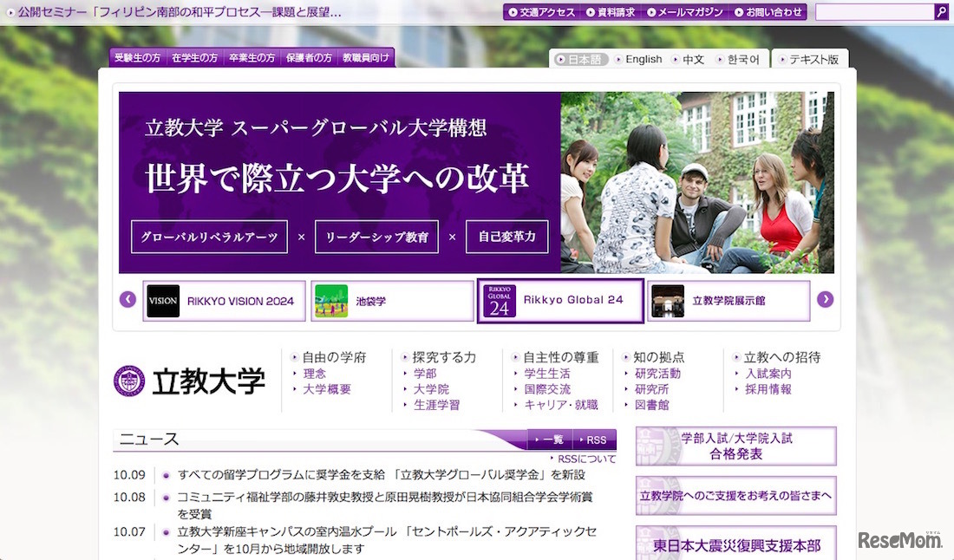Click the RSS feed icon
Screen dimensions: 954x560
tap(596, 440)
